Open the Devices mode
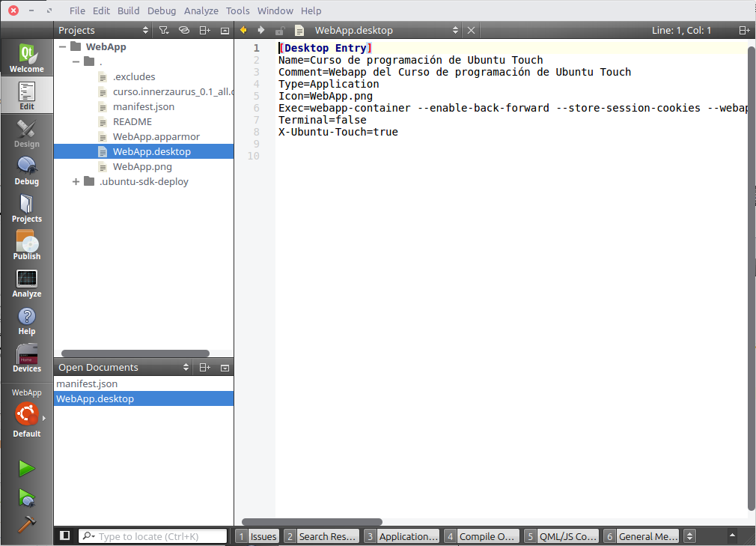 pos(26,358)
